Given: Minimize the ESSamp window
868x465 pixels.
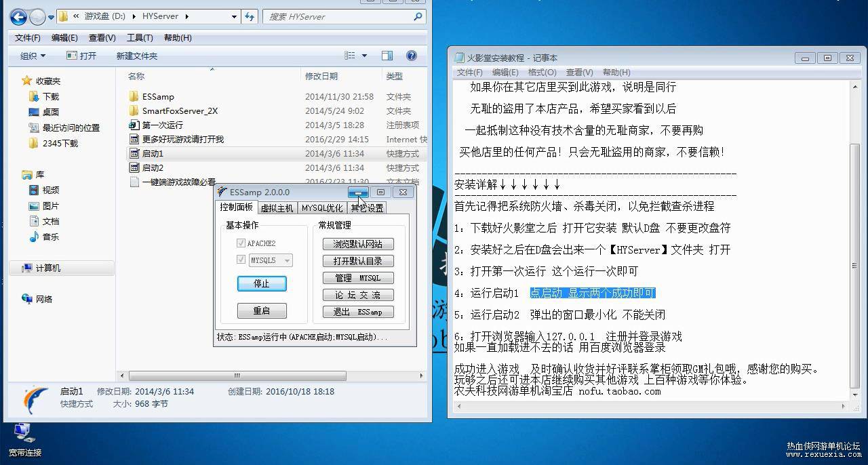Looking at the screenshot, I should 358,192.
